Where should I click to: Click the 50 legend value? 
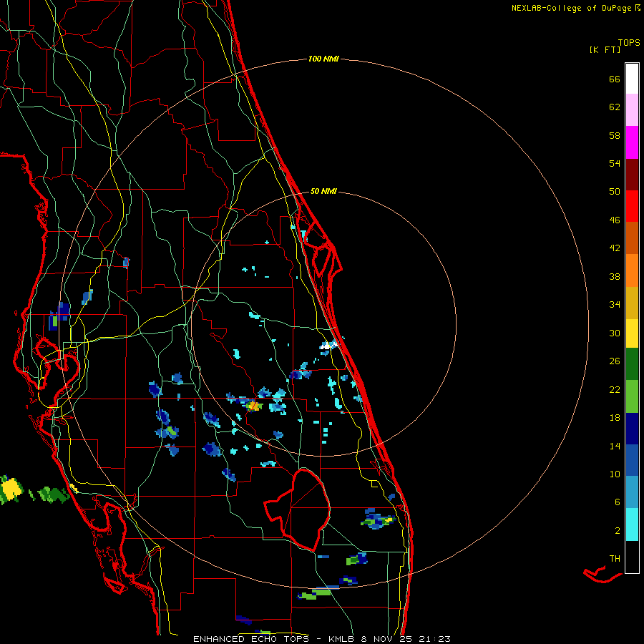(615, 192)
